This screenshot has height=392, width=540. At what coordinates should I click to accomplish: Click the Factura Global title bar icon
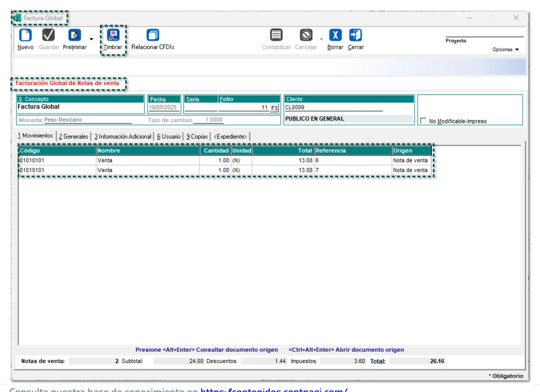point(17,18)
